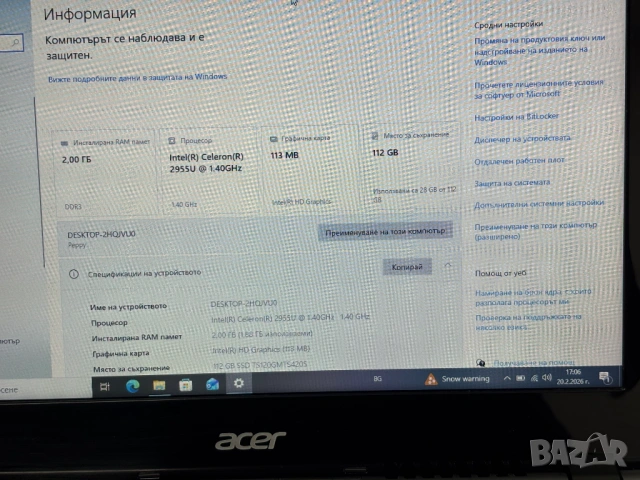This screenshot has height=480, width=640.
Task: Open the network Wi-Fi tray icon
Action: 534,378
